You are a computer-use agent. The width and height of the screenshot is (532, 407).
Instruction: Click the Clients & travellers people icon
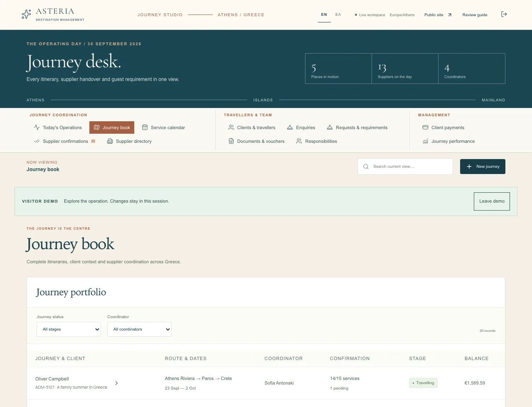point(232,127)
